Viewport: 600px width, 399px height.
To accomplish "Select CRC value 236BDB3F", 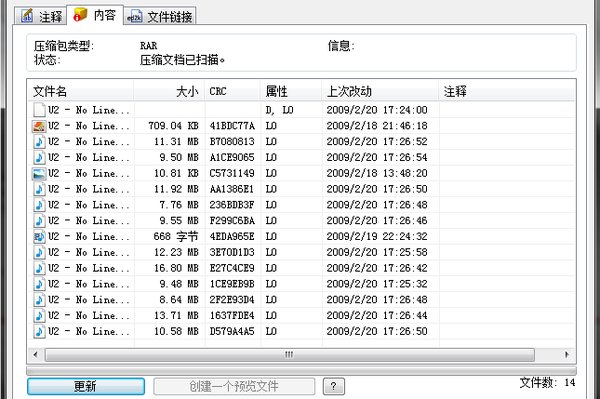I will click(x=232, y=205).
